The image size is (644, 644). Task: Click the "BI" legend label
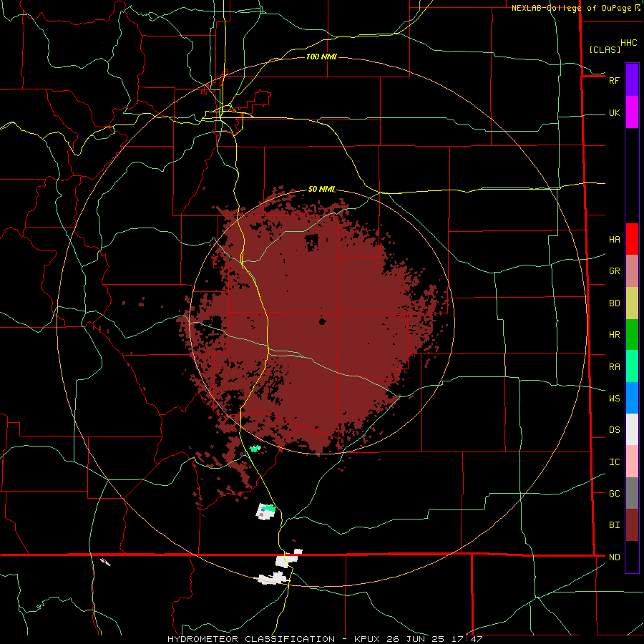(614, 525)
